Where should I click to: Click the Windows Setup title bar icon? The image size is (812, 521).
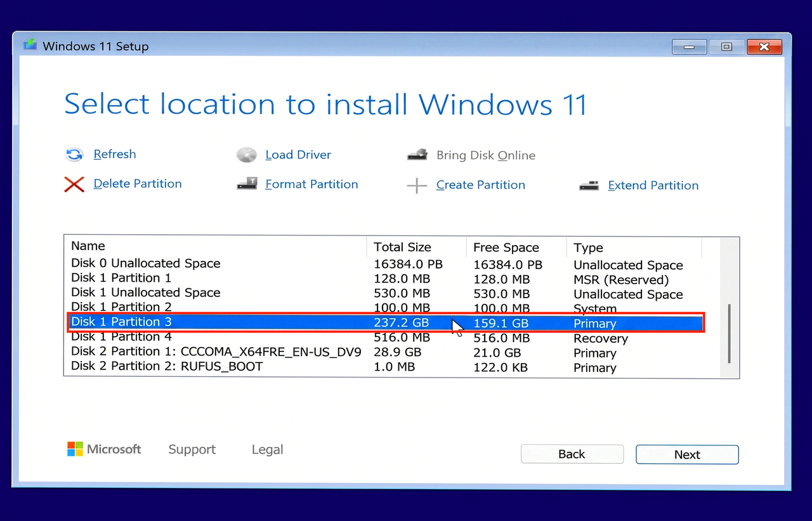click(x=30, y=45)
